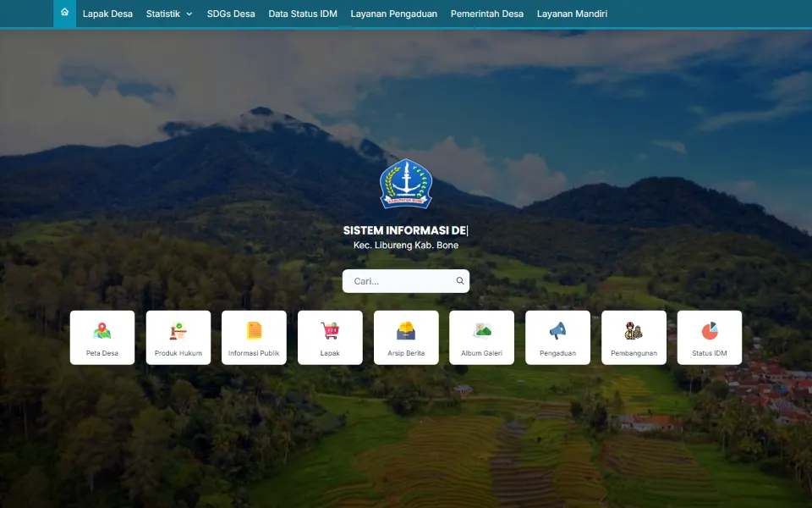This screenshot has height=508, width=812.
Task: Click the Peta Desa label
Action: coord(102,353)
